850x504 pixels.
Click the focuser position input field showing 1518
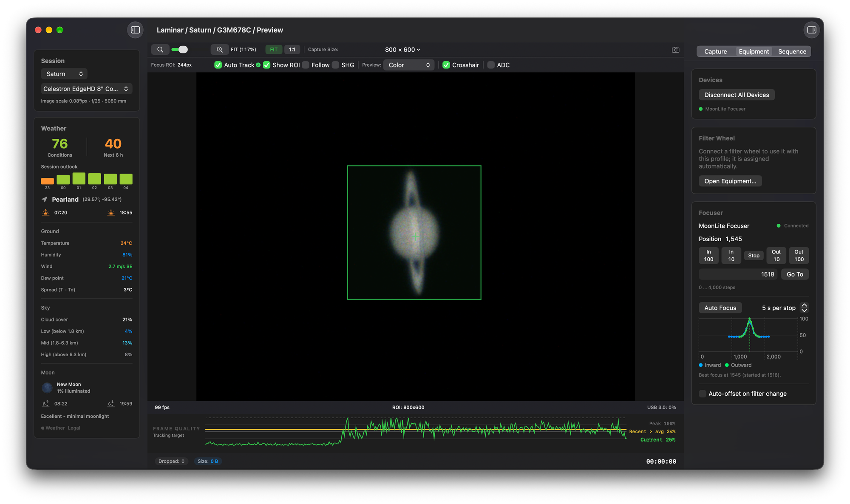738,274
